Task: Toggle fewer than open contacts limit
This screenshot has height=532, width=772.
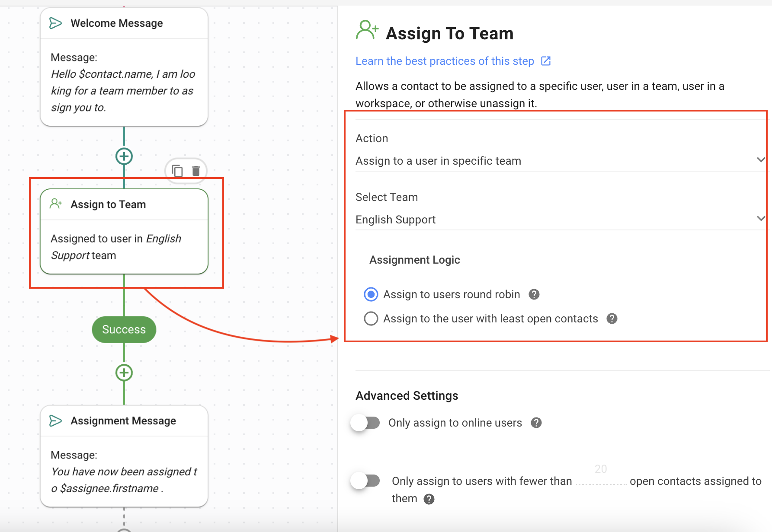Action: [x=365, y=481]
